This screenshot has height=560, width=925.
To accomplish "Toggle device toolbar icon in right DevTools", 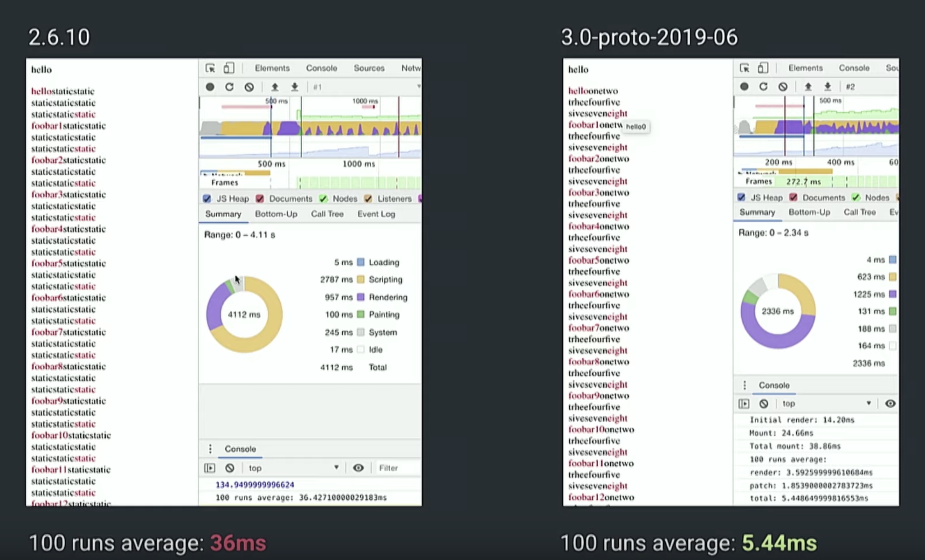I will (763, 68).
